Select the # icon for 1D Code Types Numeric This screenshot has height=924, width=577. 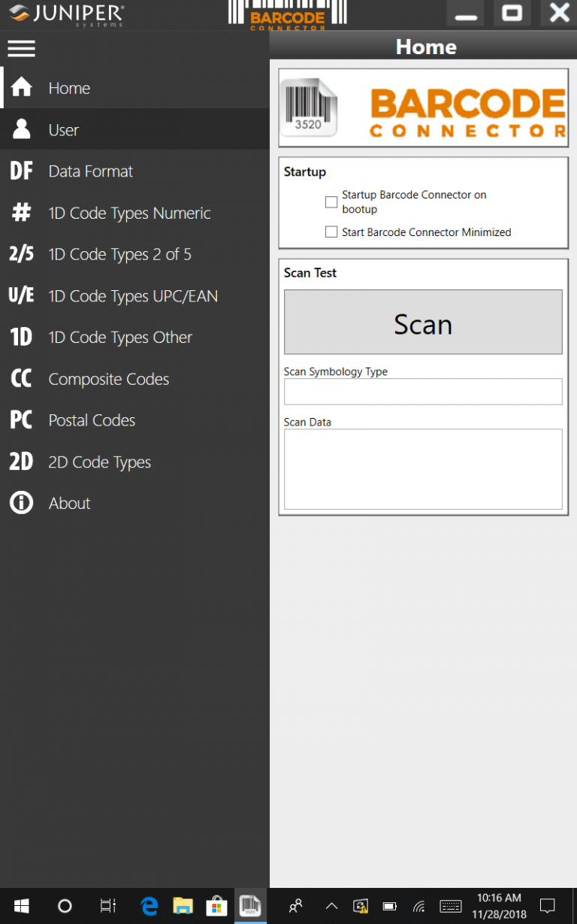(21, 213)
